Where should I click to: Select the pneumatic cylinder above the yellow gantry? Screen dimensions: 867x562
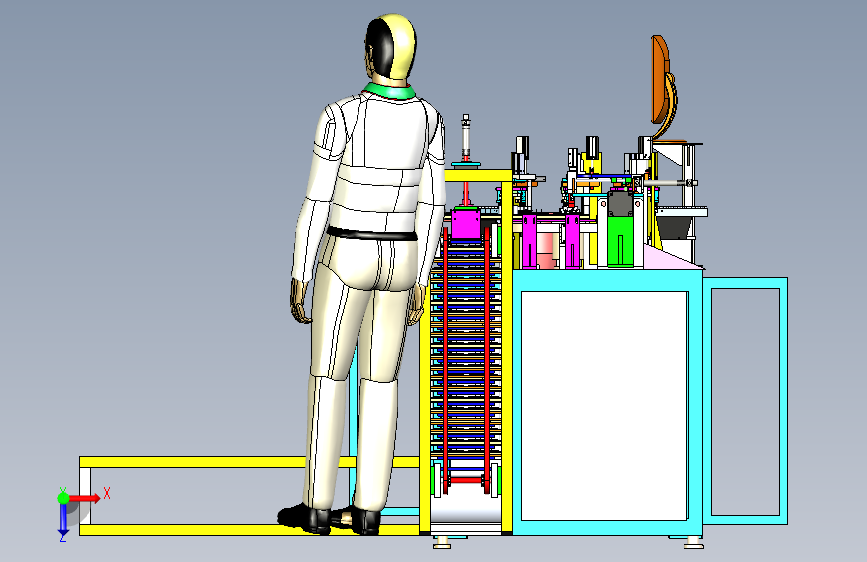(x=466, y=137)
